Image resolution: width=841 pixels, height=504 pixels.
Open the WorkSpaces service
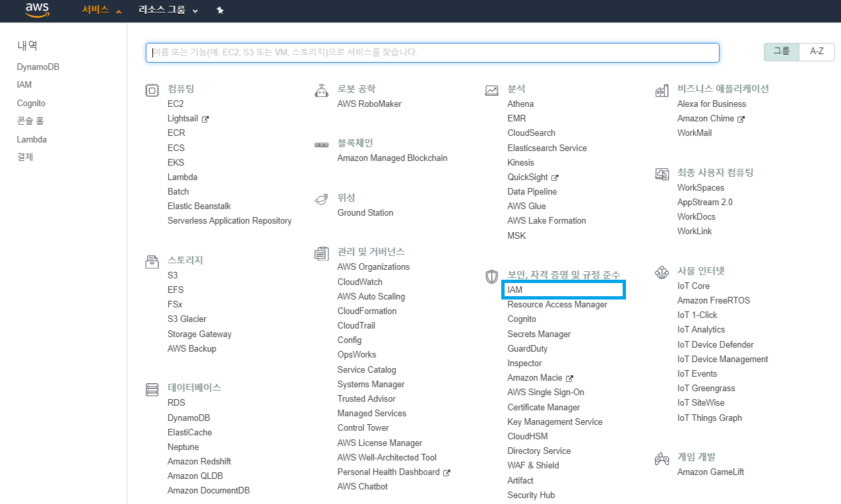point(701,188)
